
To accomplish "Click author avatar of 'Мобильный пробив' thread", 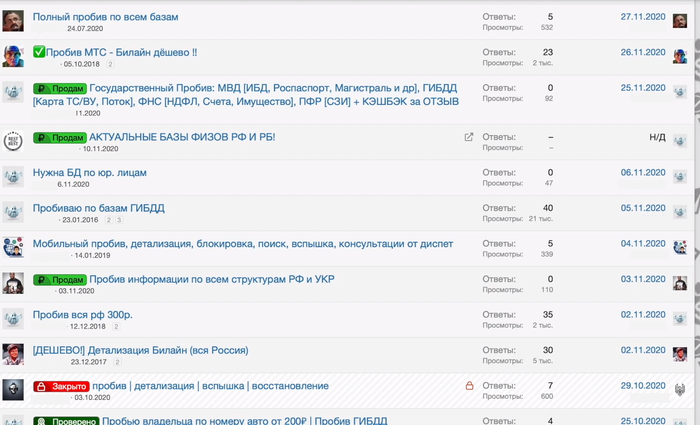I will pyautogui.click(x=13, y=248).
